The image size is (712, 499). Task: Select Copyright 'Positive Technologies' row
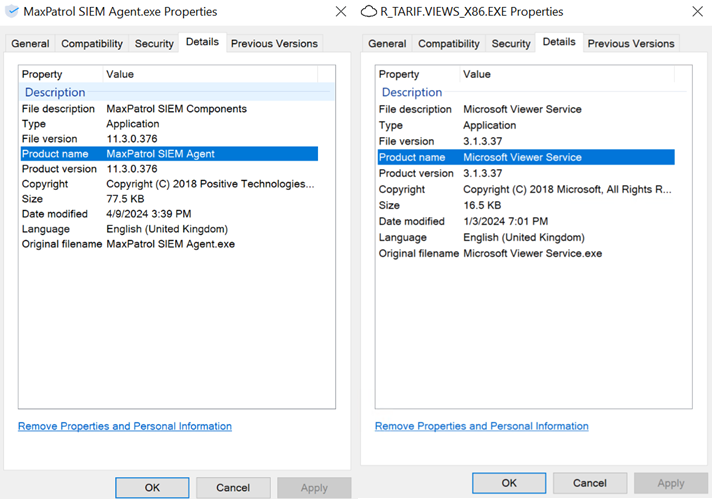pyautogui.click(x=169, y=184)
